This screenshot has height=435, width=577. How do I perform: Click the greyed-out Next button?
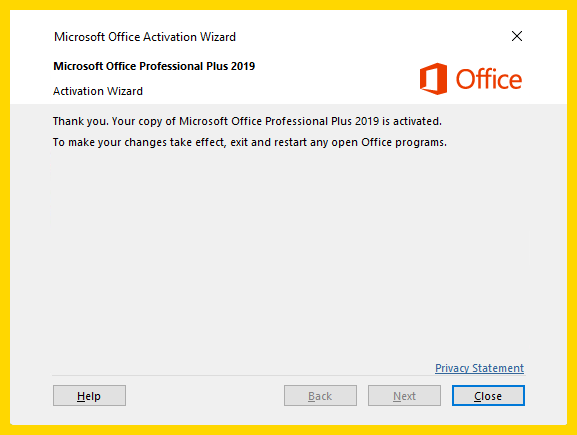click(x=404, y=396)
